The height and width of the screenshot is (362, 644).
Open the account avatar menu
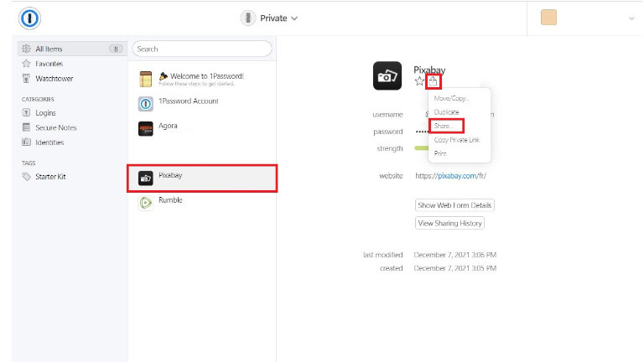coord(548,18)
